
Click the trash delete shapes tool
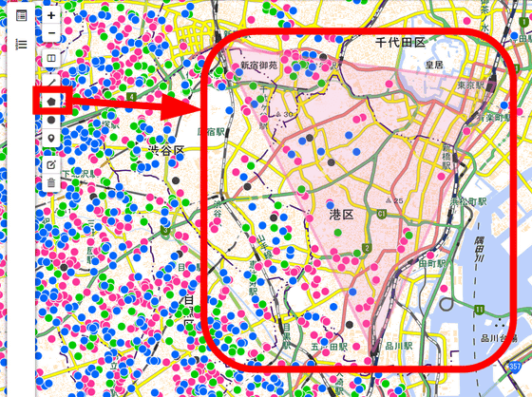coord(51,183)
